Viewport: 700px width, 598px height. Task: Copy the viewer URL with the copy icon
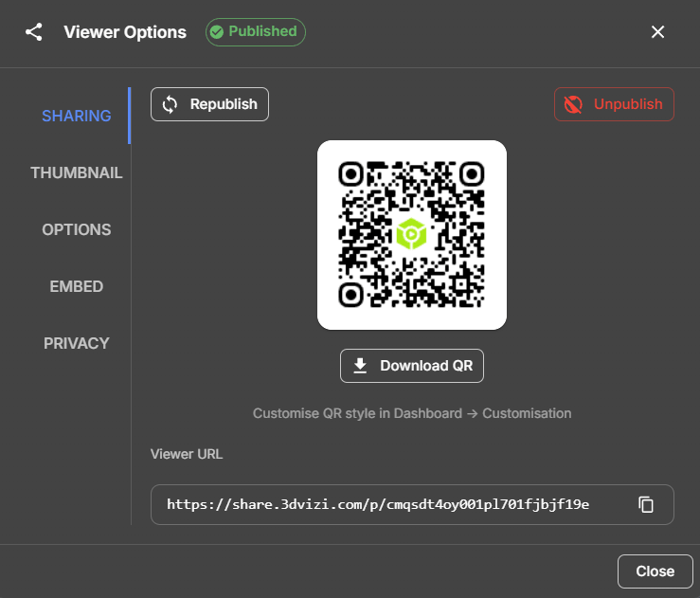[x=646, y=505]
